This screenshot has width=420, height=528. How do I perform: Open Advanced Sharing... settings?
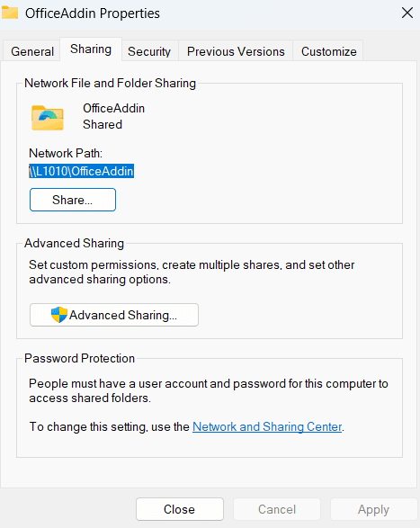[x=114, y=315]
